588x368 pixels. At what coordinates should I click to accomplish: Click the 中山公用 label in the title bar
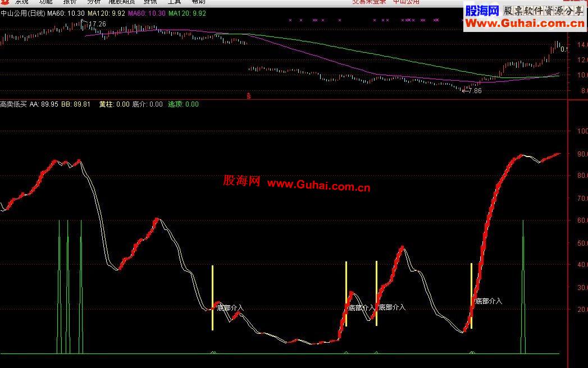click(406, 2)
